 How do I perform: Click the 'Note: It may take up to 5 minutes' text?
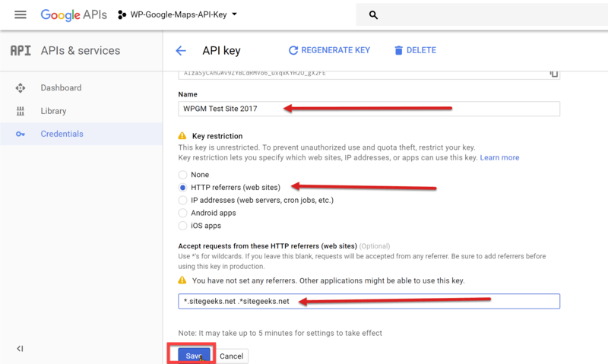click(280, 333)
